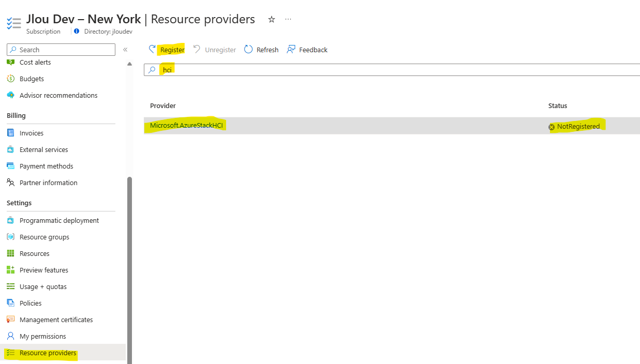
Task: Click the Resource groups icon
Action: pos(10,237)
